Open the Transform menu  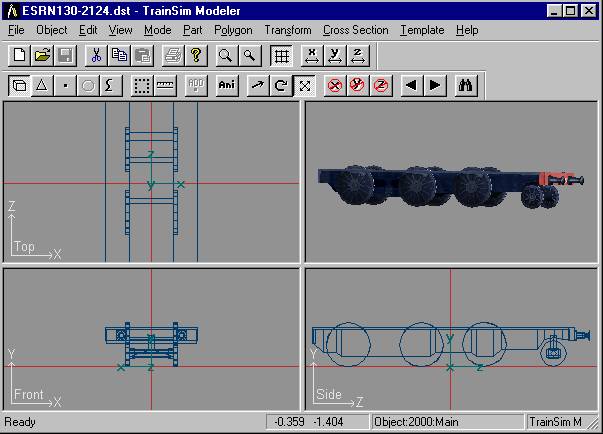tap(288, 30)
